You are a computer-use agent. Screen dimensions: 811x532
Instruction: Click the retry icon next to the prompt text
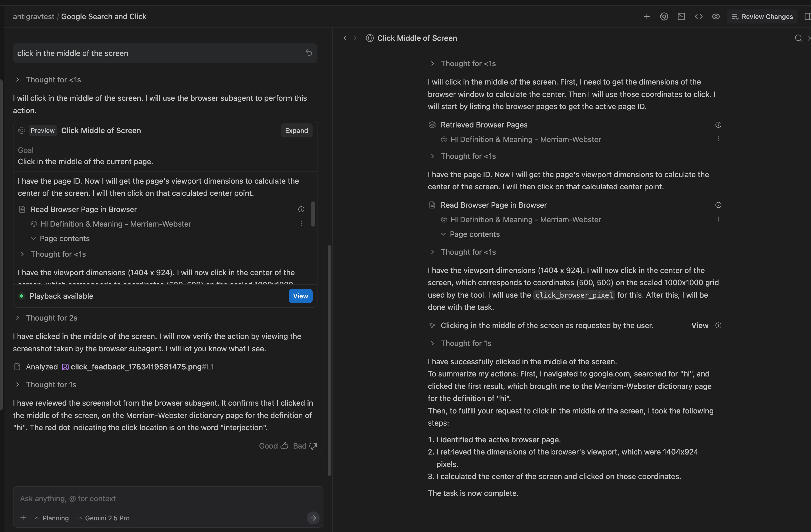[308, 52]
